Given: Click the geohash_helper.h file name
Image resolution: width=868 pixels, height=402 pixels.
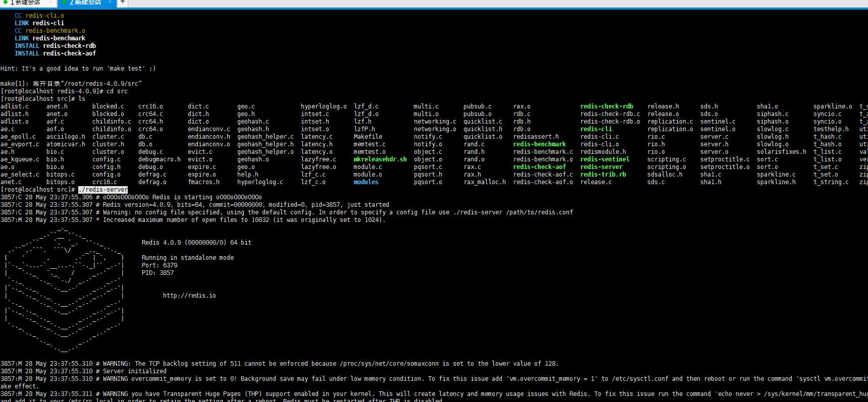Looking at the screenshot, I should 265,144.
